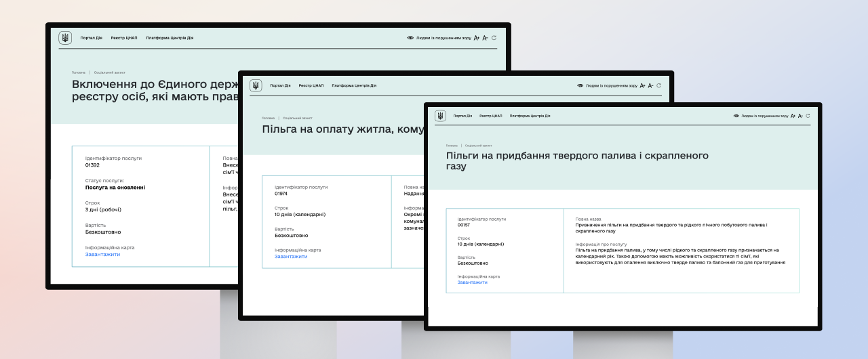This screenshot has height=359, width=868.
Task: Download the information card for service 00157
Action: [472, 282]
